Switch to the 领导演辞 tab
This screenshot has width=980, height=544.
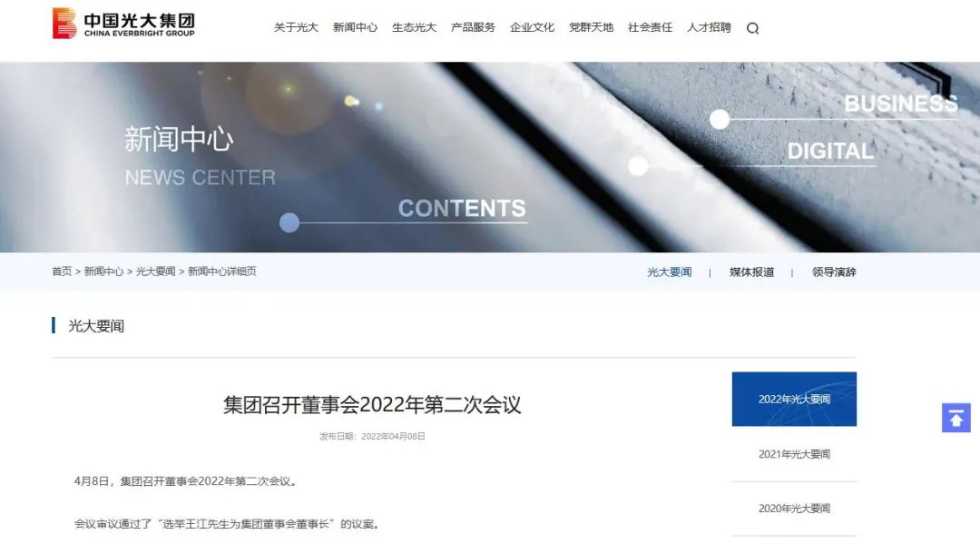click(x=834, y=272)
